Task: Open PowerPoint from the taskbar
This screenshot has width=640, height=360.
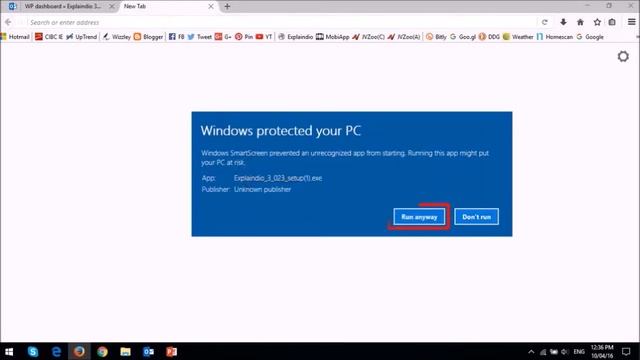Action: pos(171,351)
